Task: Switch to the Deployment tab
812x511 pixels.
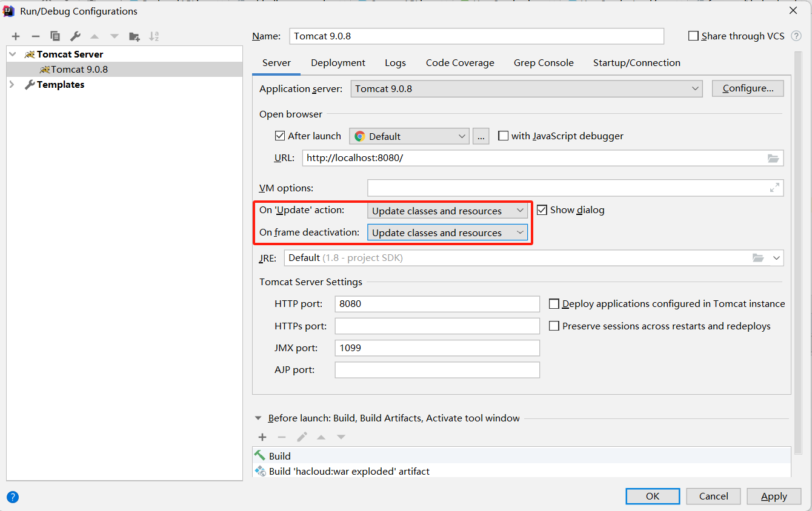Action: pyautogui.click(x=338, y=63)
